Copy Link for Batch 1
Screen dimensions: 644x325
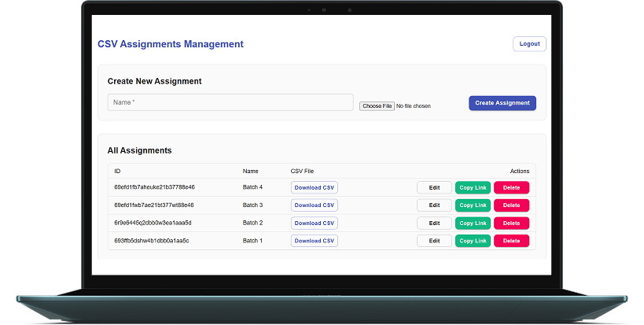pos(473,241)
